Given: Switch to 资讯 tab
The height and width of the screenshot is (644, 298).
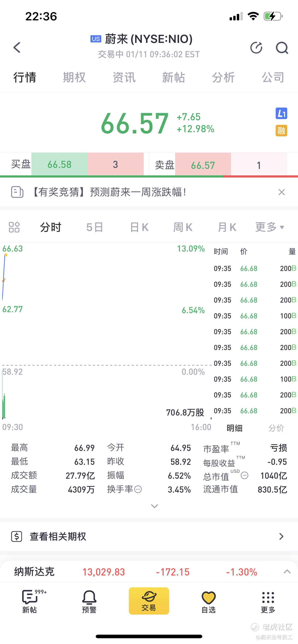Looking at the screenshot, I should tap(124, 77).
